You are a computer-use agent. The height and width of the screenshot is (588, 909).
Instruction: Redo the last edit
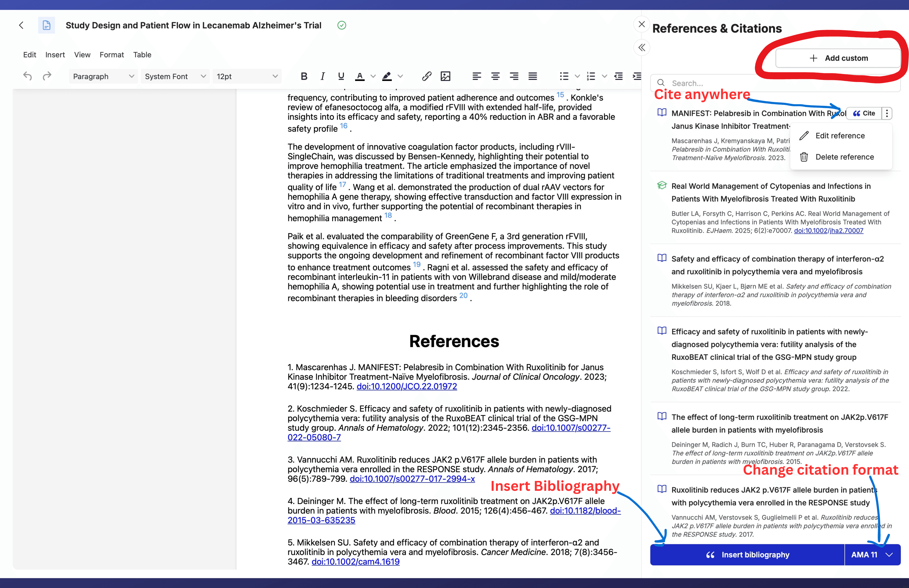coord(47,76)
